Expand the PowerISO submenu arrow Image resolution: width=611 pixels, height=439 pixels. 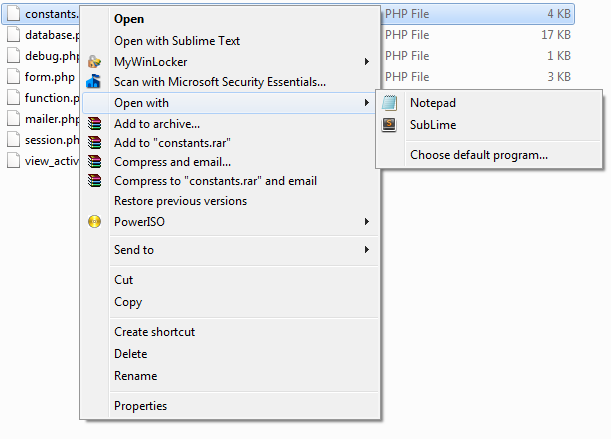pos(367,221)
